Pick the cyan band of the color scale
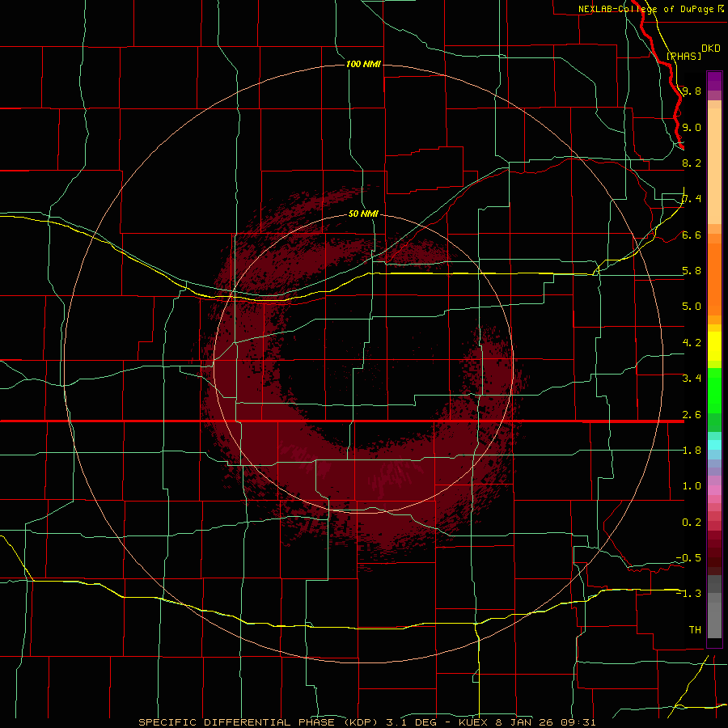The height and width of the screenshot is (728, 728). point(714,445)
